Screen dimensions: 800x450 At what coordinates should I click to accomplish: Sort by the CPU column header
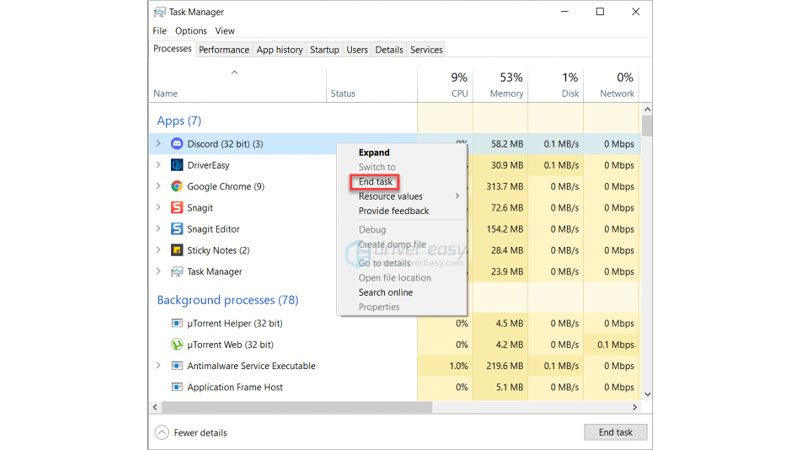(x=445, y=84)
